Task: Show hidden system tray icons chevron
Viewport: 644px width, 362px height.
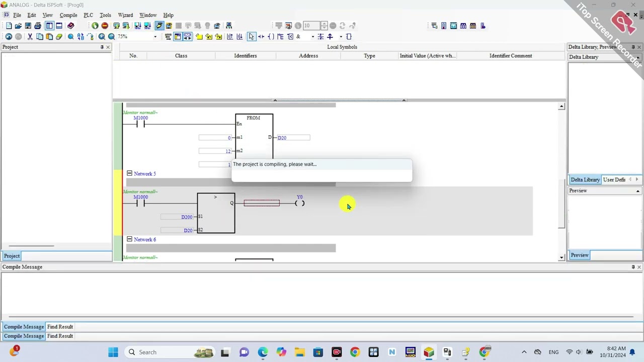Action: coord(524,352)
